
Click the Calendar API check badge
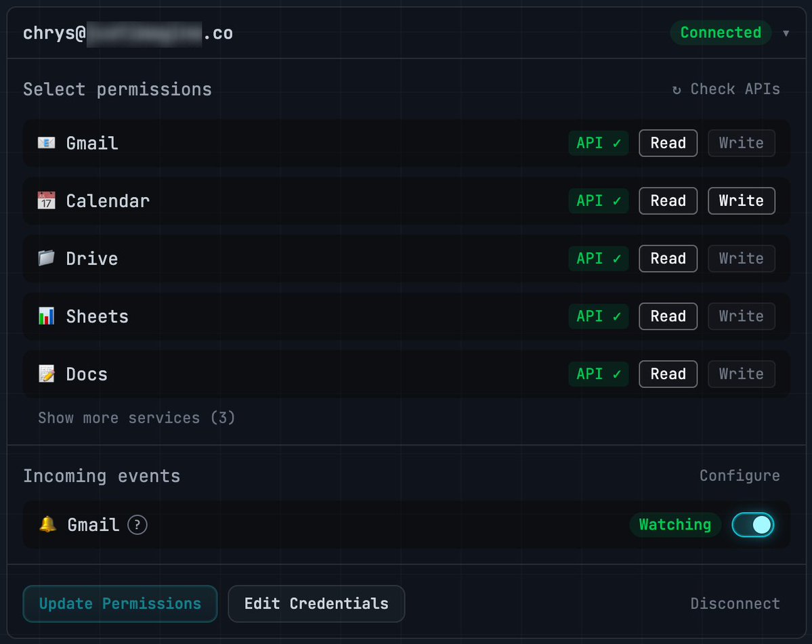click(599, 200)
